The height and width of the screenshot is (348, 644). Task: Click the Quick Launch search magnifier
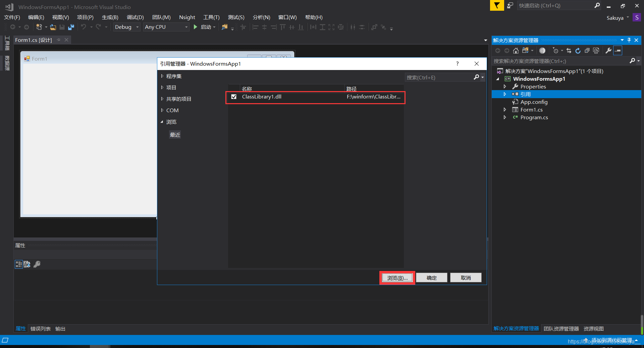click(x=597, y=5)
